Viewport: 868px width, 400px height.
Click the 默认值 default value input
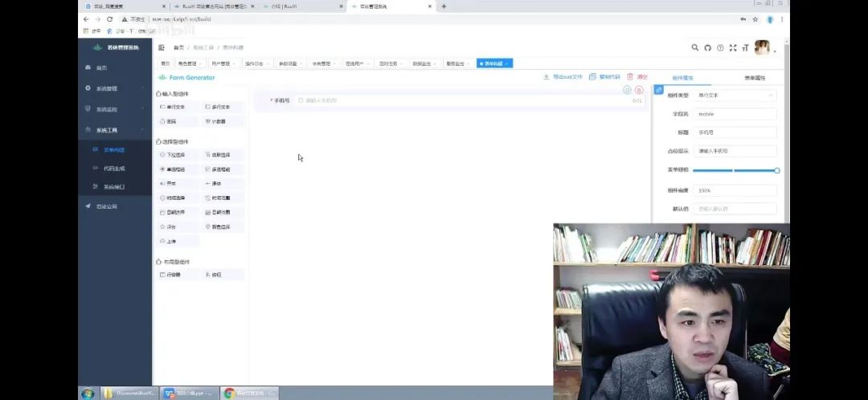(735, 209)
